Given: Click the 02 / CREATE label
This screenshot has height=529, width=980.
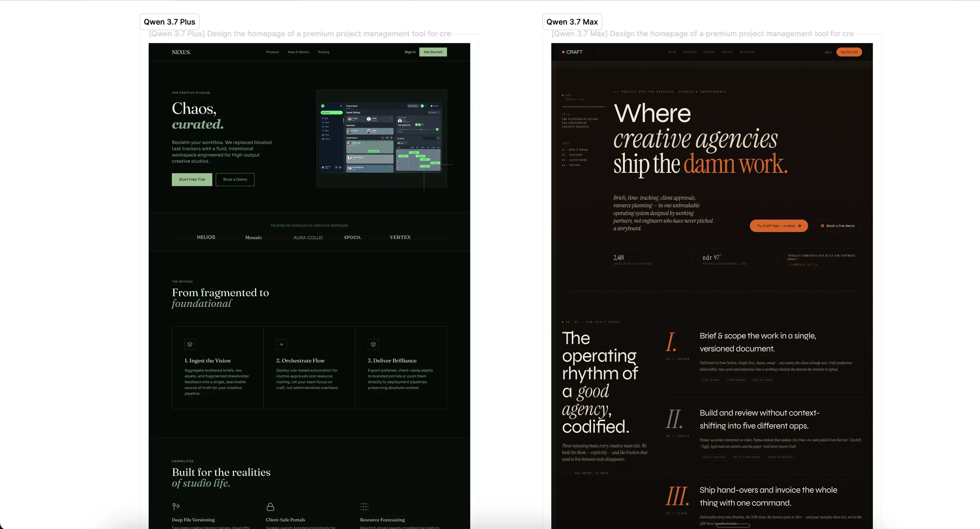Looking at the screenshot, I should [x=678, y=436].
